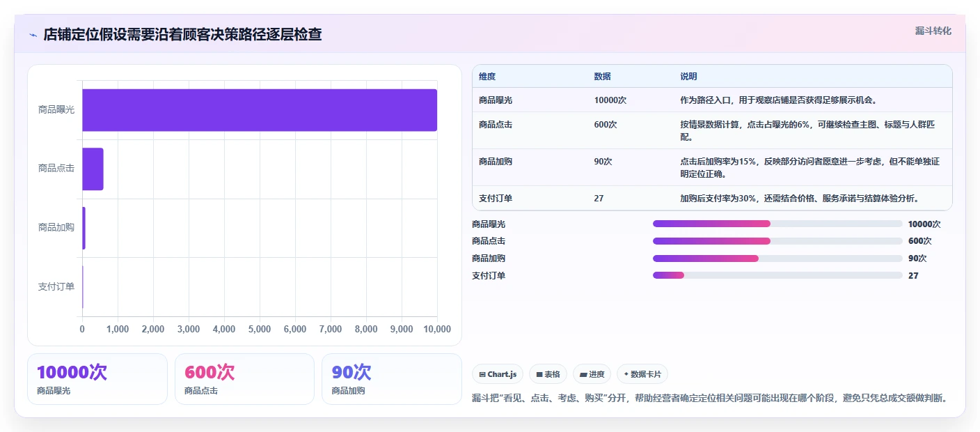Click the 商品曝光 bar in the chart
This screenshot has height=432, width=980.
[x=260, y=110]
